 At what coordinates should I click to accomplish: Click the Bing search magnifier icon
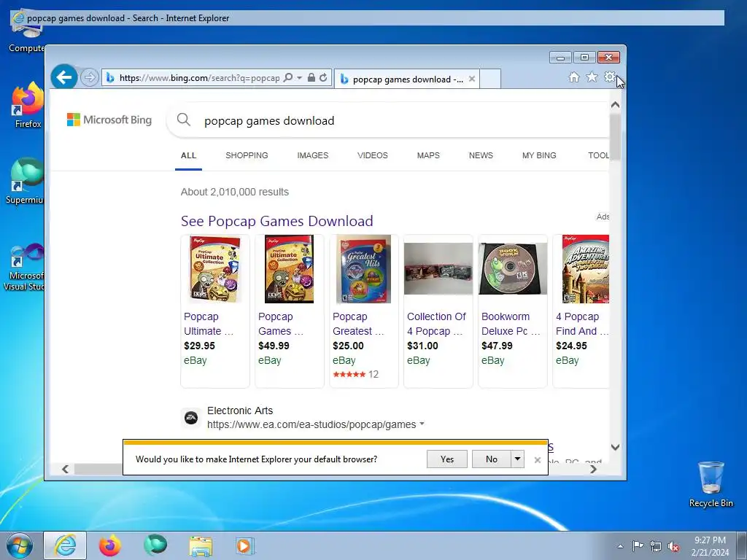(x=183, y=120)
